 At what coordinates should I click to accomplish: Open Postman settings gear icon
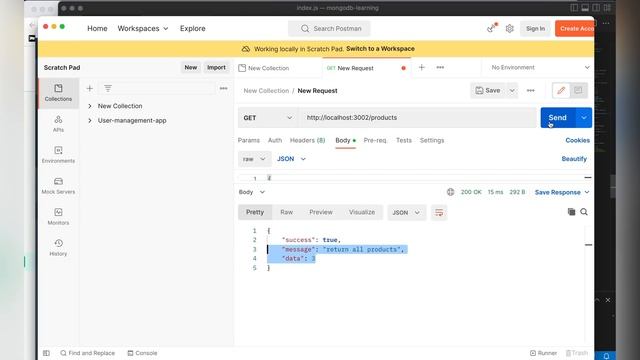tap(509, 29)
